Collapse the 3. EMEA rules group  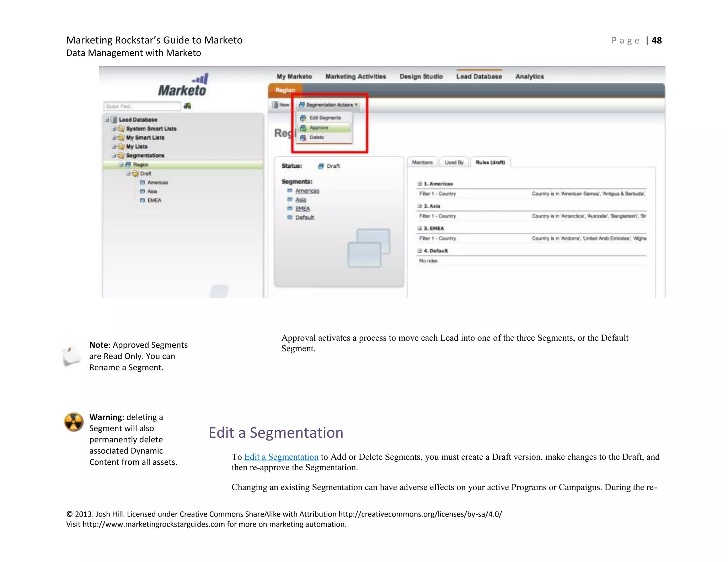click(419, 228)
